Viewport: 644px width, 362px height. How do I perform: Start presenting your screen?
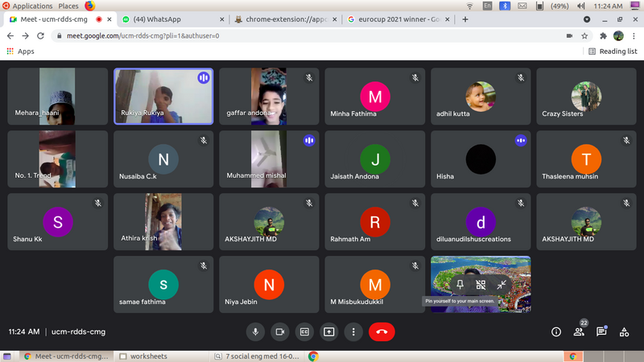pyautogui.click(x=329, y=331)
